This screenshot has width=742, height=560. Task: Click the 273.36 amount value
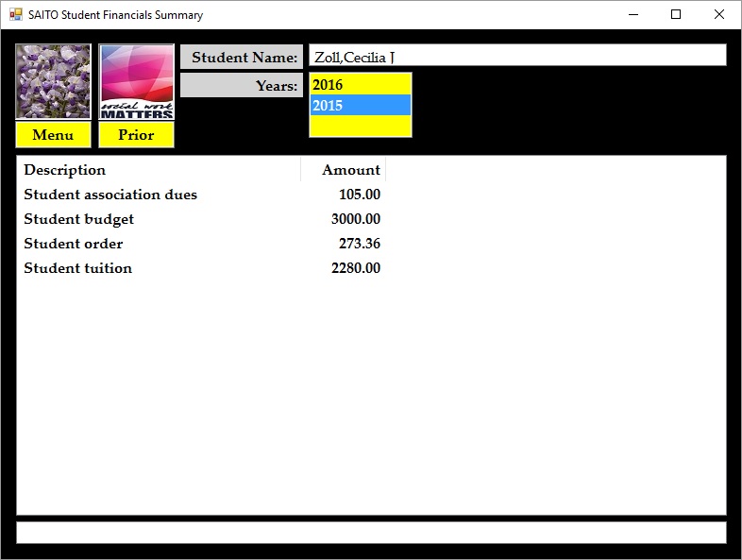click(360, 244)
